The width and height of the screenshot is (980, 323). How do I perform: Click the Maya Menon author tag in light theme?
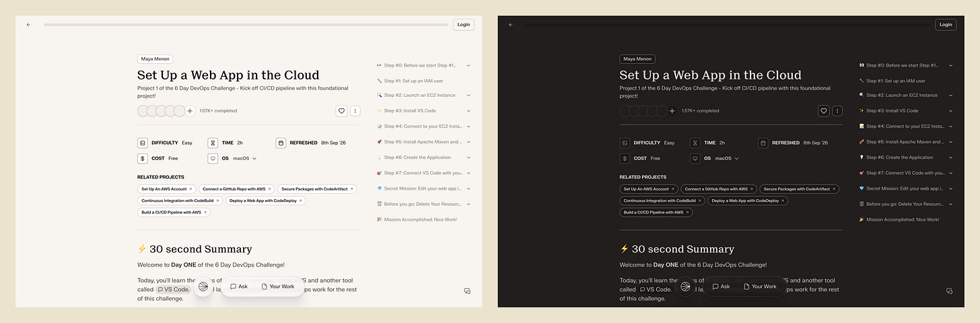click(155, 59)
